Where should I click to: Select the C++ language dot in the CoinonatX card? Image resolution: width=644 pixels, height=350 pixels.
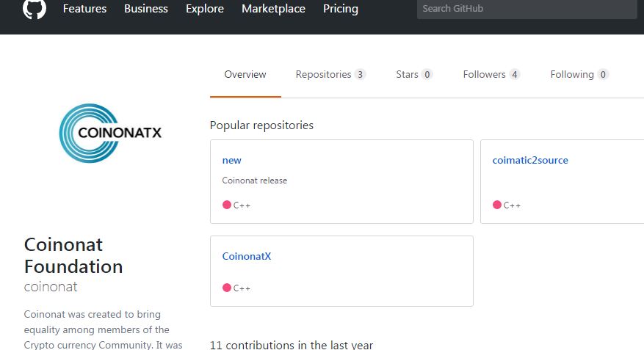click(227, 288)
